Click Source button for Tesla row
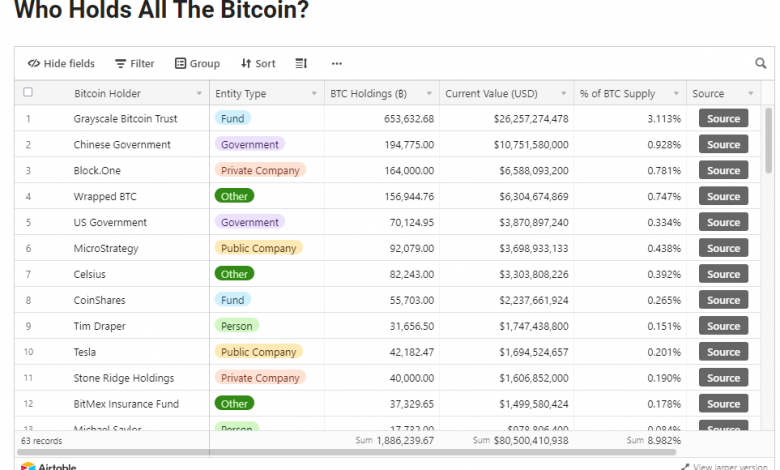The image size is (780, 470). (x=723, y=352)
